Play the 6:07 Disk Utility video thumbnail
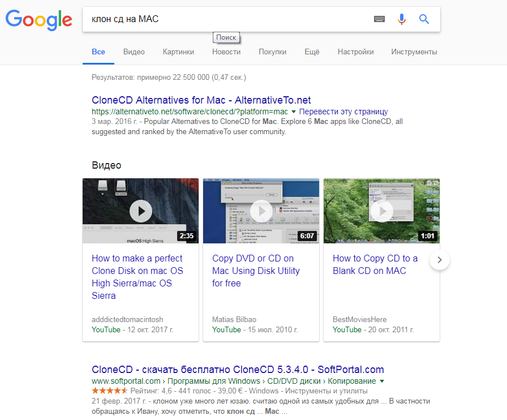The height and width of the screenshot is (420, 507). pos(261,211)
